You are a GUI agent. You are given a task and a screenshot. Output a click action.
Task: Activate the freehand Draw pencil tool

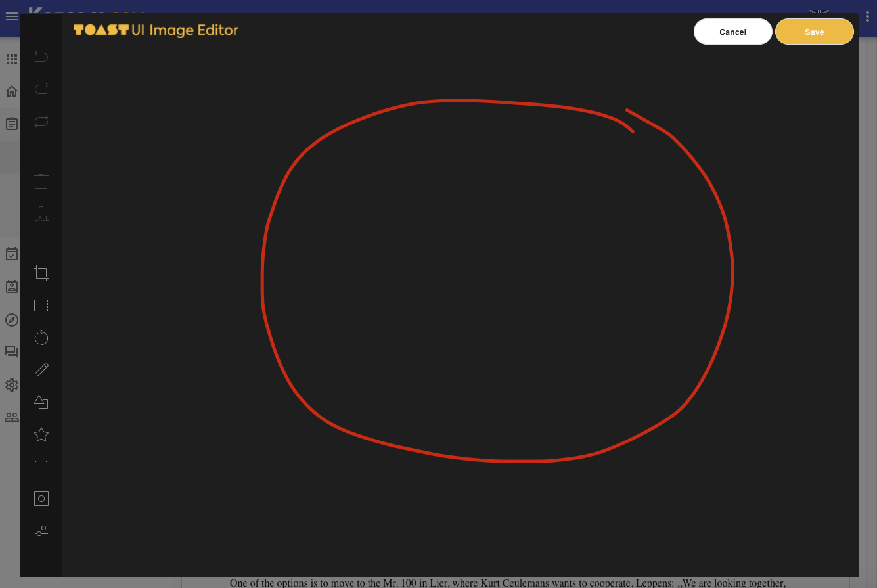point(41,369)
